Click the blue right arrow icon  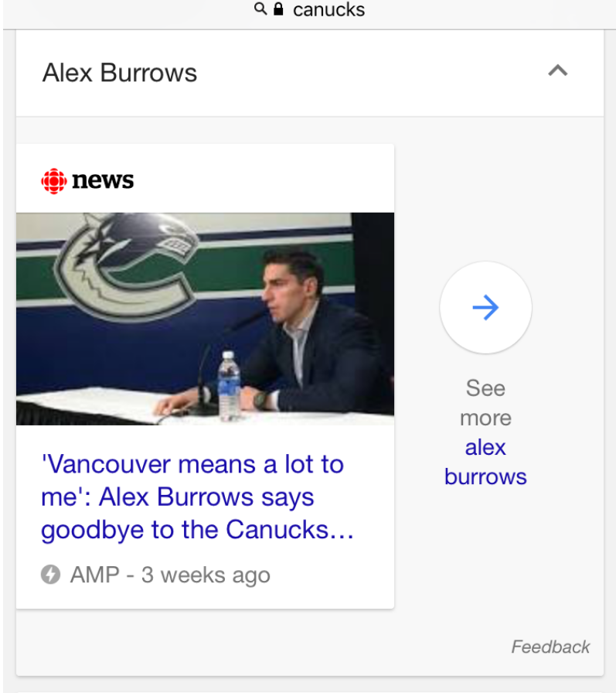point(485,308)
